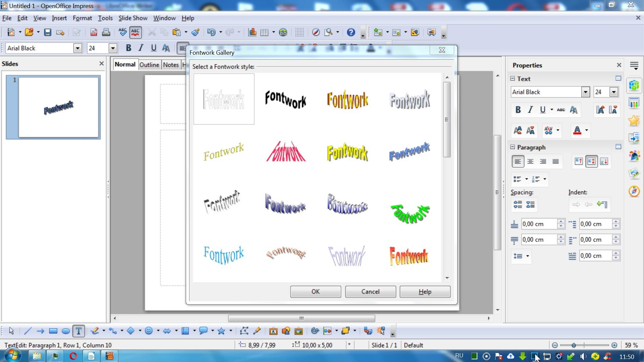Click OK in Fontwork Gallery
This screenshot has height=362, width=644.
pyautogui.click(x=315, y=292)
